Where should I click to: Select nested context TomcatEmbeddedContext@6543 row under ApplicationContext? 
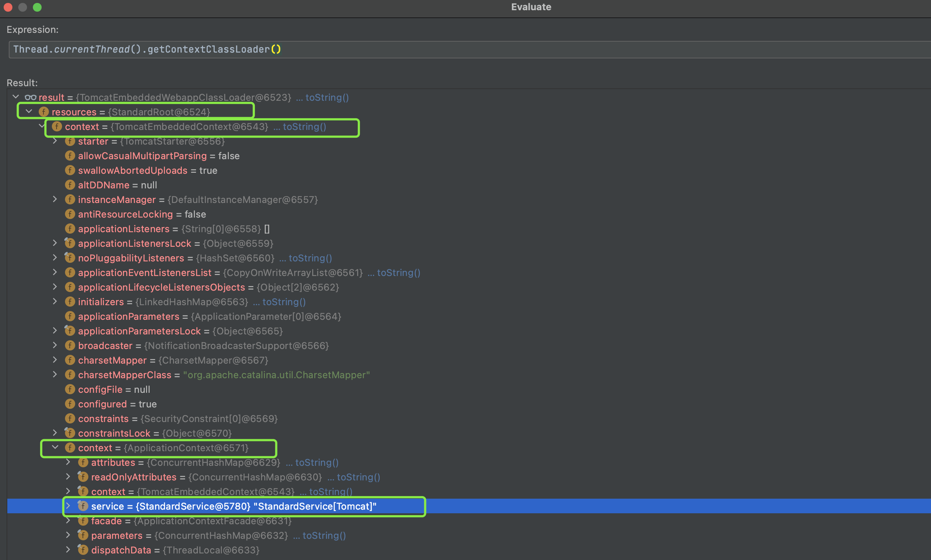click(469, 491)
